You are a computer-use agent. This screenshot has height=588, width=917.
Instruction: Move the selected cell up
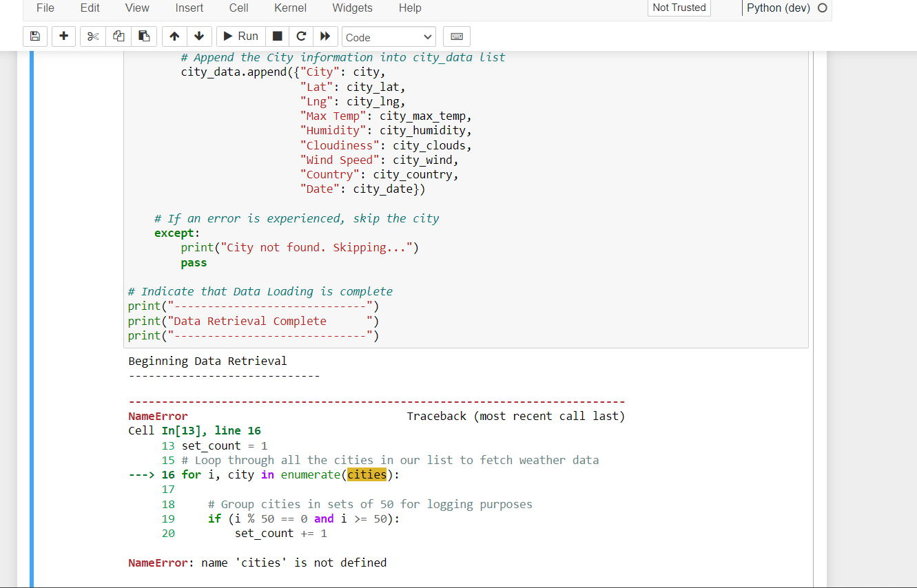click(174, 36)
